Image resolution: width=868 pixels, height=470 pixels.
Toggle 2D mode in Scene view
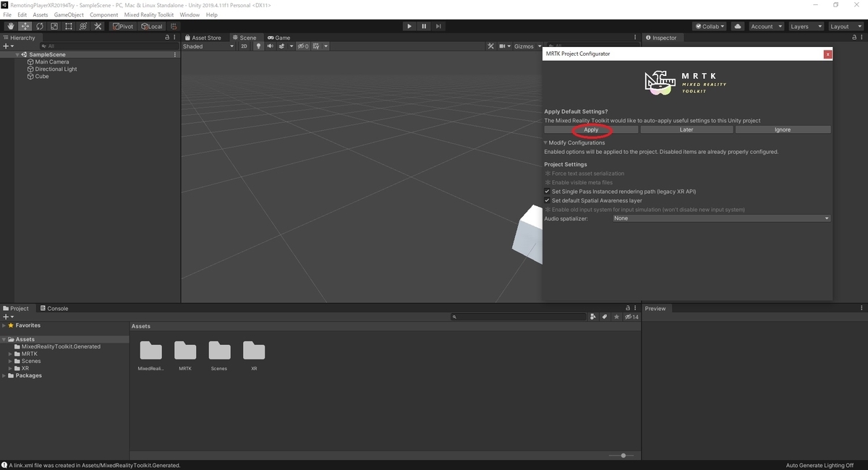coord(244,46)
